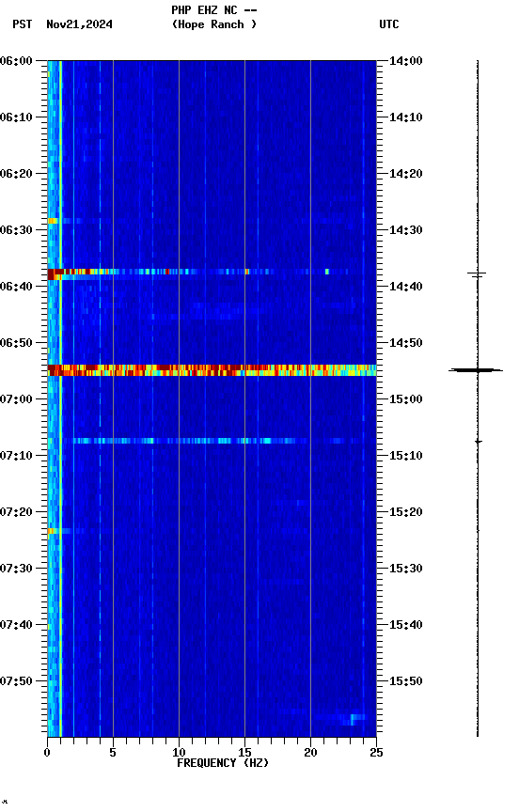Click the 14:50 UTC time label

point(406,343)
